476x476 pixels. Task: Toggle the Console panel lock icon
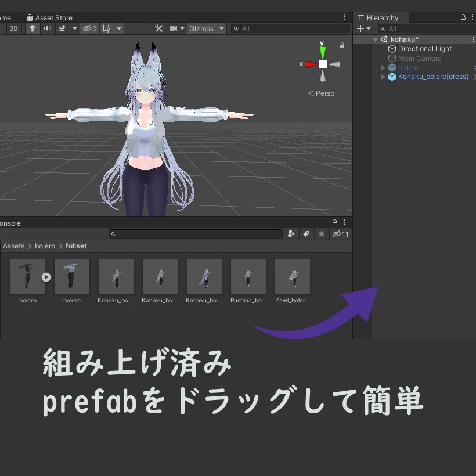[x=335, y=222]
